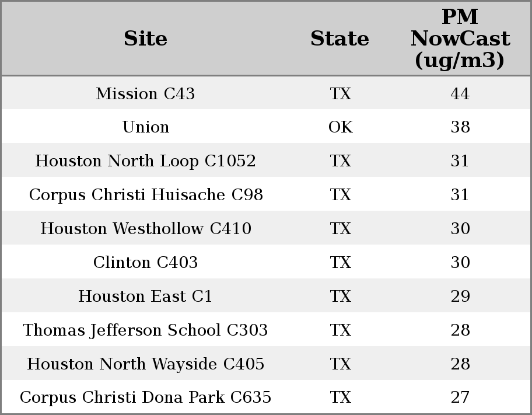Click the Site column header
The width and height of the screenshot is (532, 415).
click(x=145, y=39)
